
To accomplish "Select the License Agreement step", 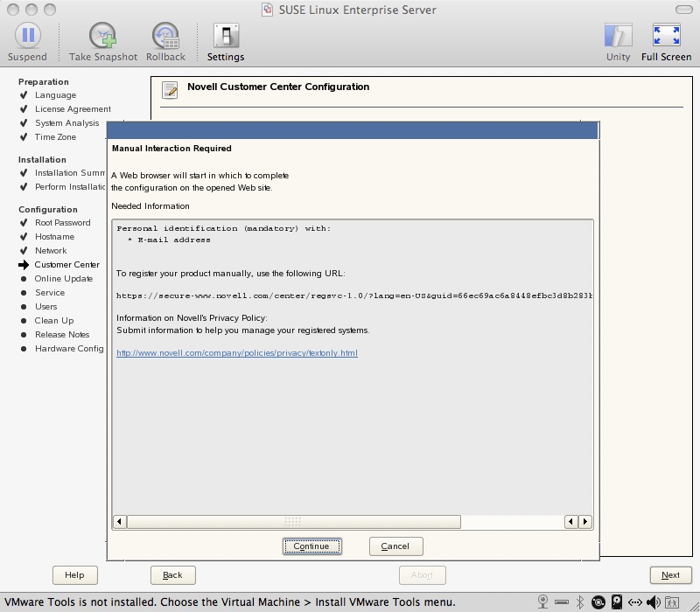I will (73, 108).
